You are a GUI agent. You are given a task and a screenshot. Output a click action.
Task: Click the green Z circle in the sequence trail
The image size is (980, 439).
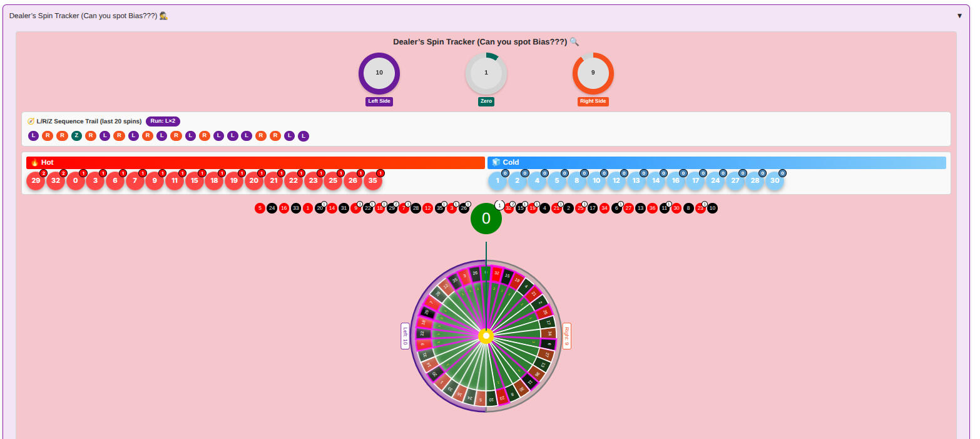pos(76,136)
